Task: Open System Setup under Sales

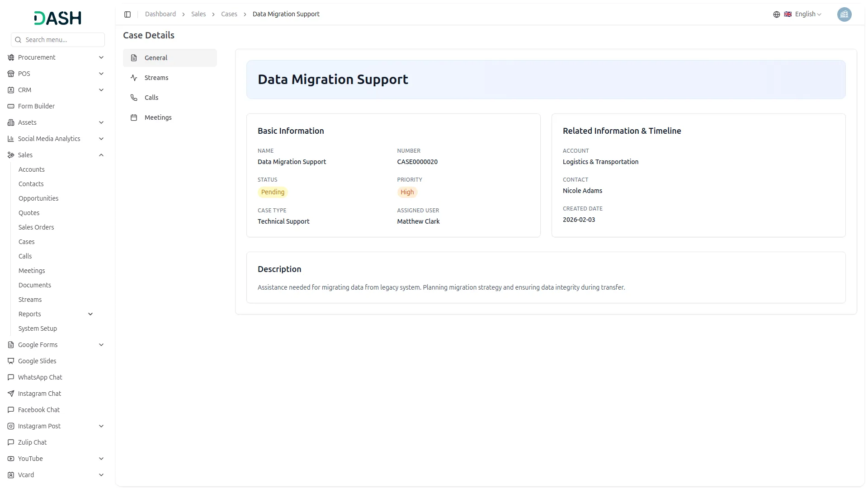Action: (x=38, y=328)
